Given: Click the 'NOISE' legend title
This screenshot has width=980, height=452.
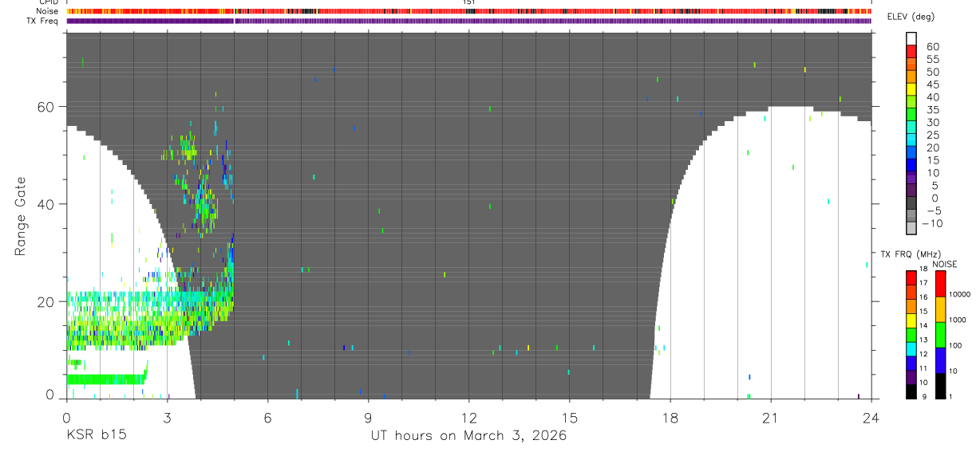Looking at the screenshot, I should 944,264.
